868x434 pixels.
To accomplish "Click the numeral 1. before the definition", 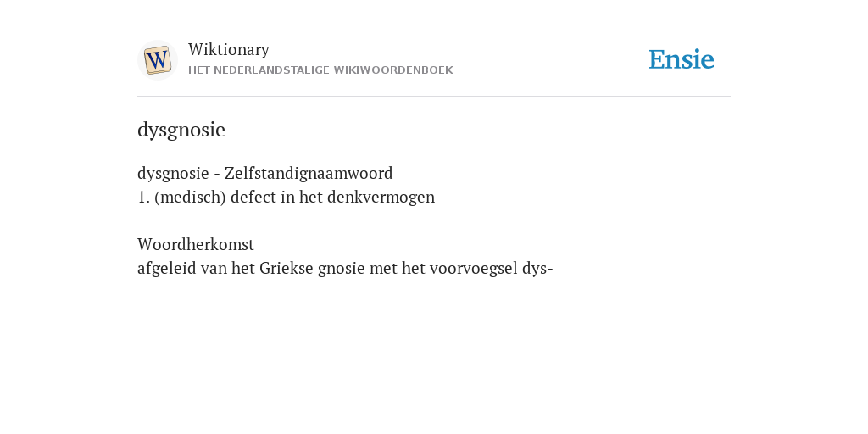I will 143,197.
